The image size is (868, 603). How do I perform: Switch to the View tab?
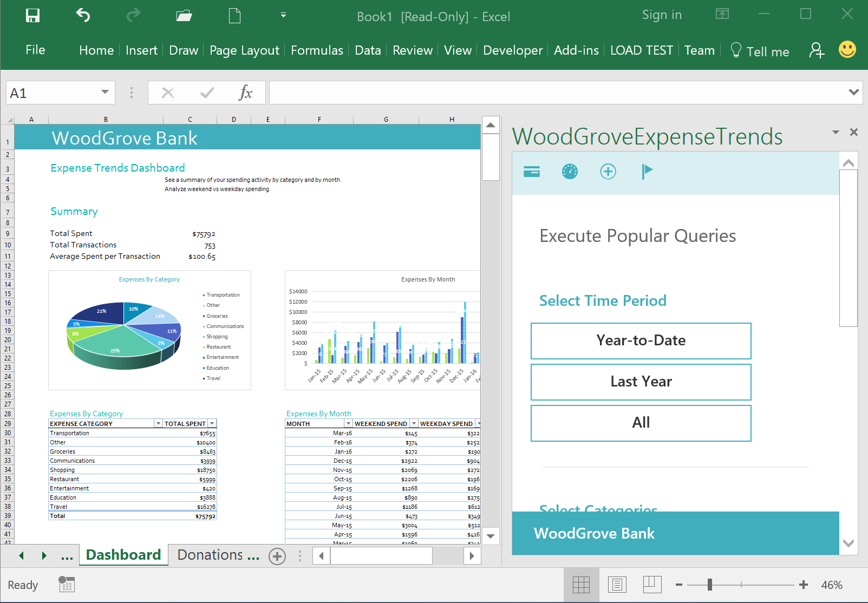coord(458,50)
